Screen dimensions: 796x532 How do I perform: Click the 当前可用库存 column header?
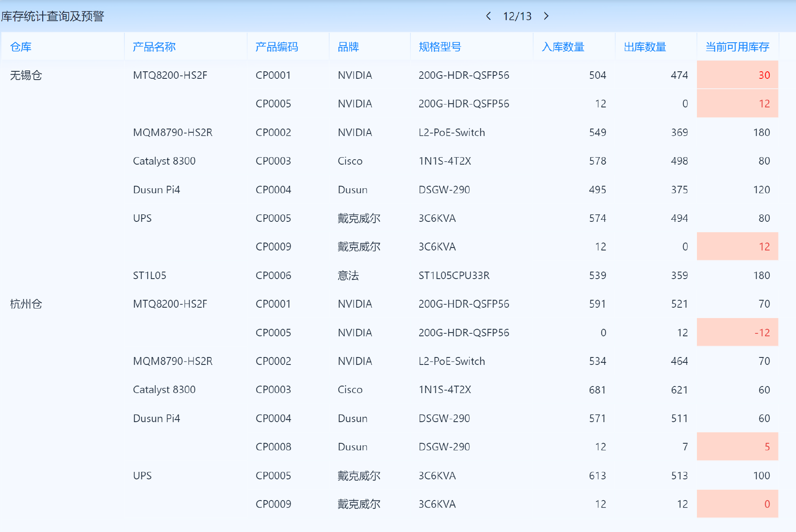(x=737, y=47)
